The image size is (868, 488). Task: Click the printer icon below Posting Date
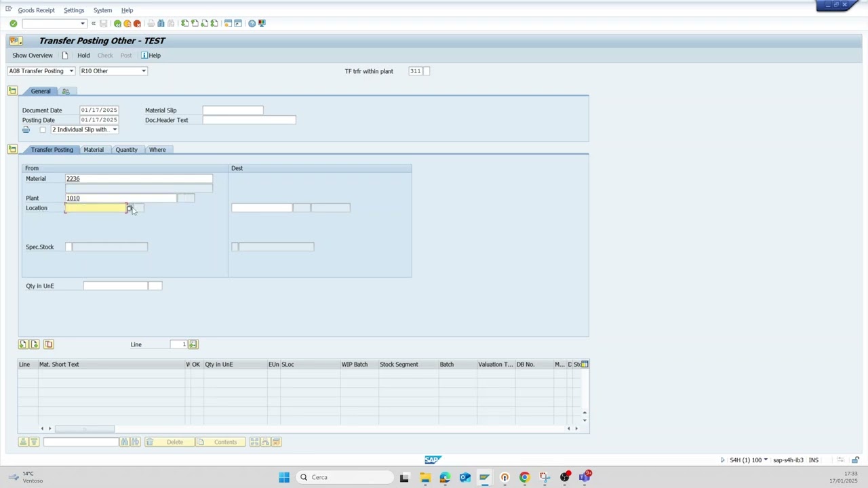coord(26,129)
